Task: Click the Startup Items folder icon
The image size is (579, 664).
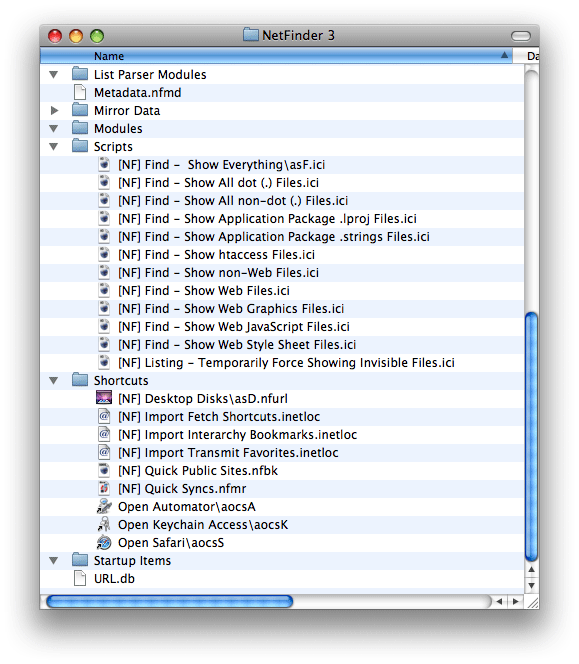Action: click(80, 560)
